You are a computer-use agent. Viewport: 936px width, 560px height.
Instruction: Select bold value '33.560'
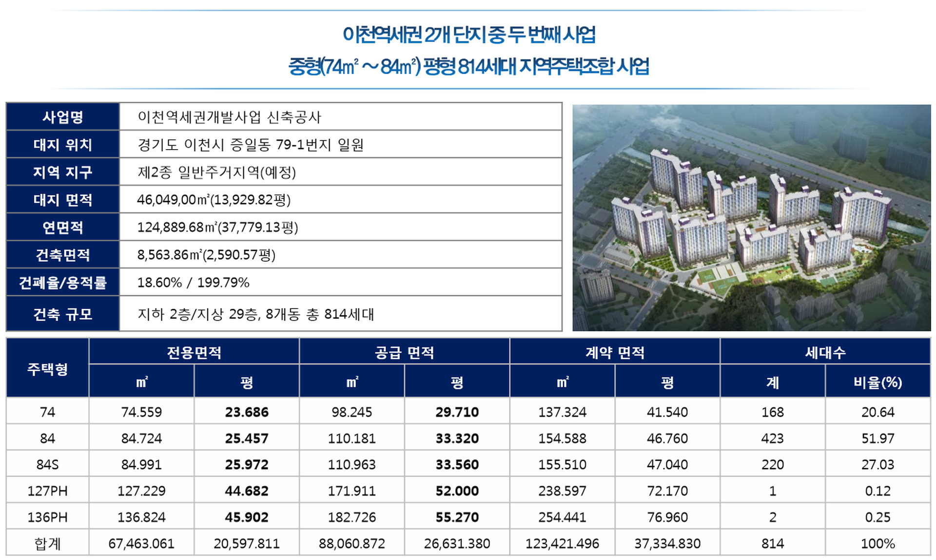[x=457, y=464]
